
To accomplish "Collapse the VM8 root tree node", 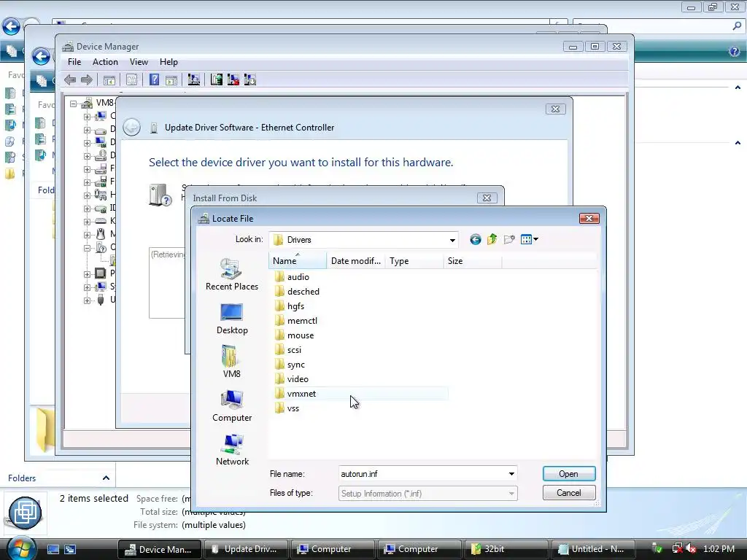I will 74,104.
